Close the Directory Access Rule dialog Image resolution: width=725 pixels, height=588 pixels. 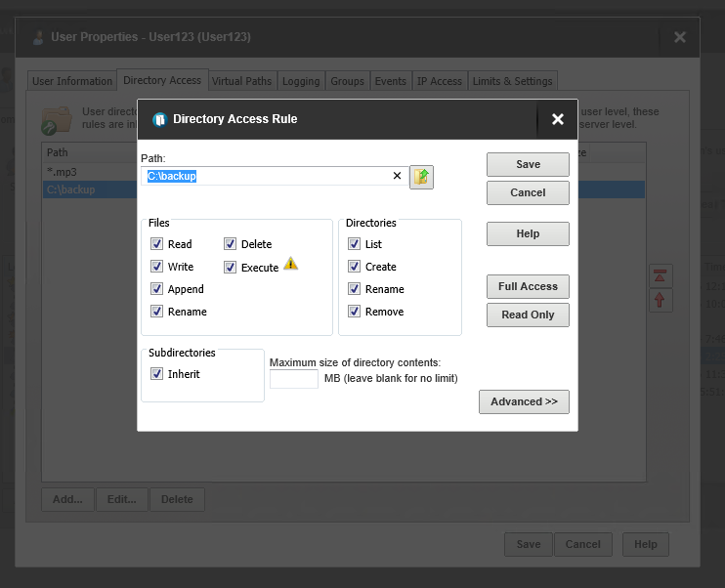pos(558,119)
